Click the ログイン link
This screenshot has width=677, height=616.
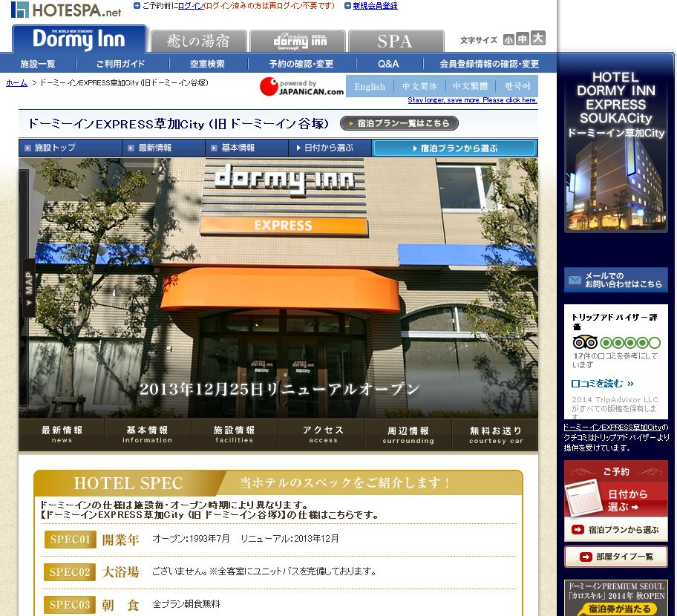pyautogui.click(x=191, y=6)
